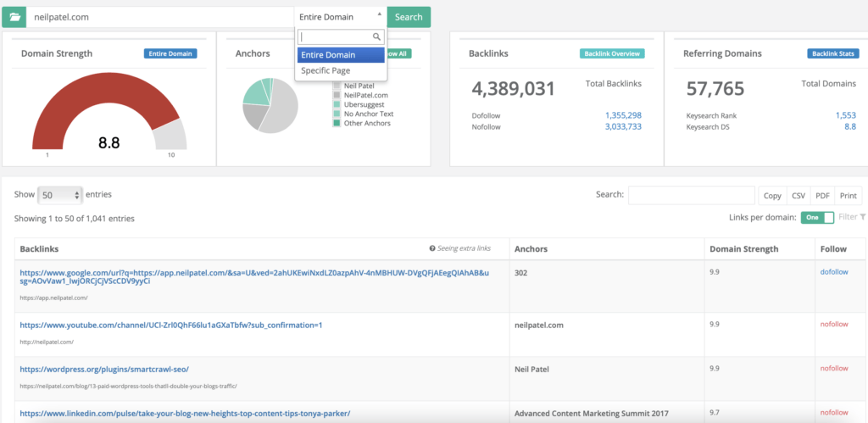
Task: Click the Nofollow count 3,033,733
Action: click(x=623, y=127)
